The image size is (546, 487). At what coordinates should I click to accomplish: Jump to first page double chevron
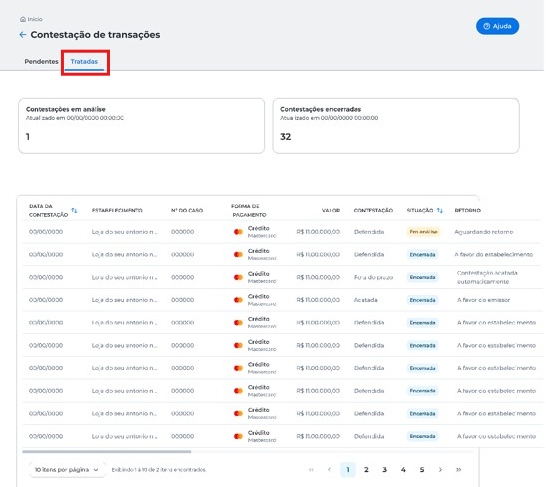pyautogui.click(x=311, y=470)
